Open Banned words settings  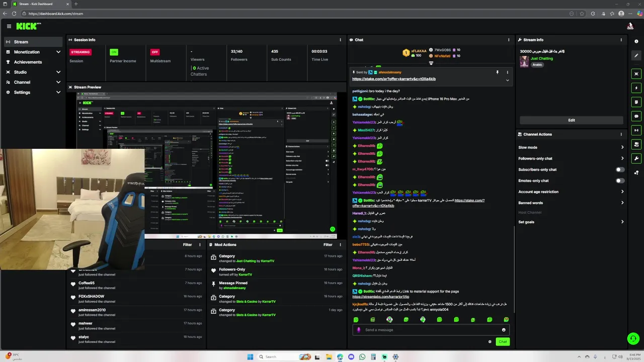click(571, 203)
